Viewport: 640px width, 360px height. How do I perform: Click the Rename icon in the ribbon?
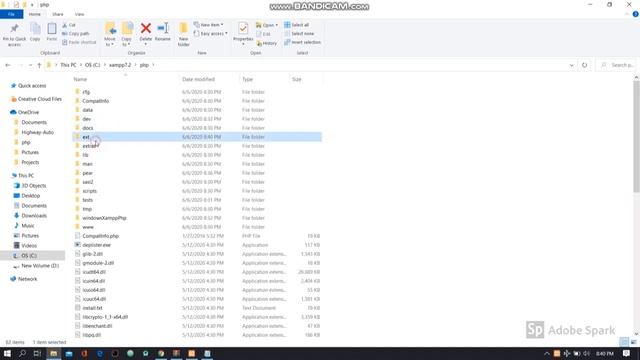point(163,28)
